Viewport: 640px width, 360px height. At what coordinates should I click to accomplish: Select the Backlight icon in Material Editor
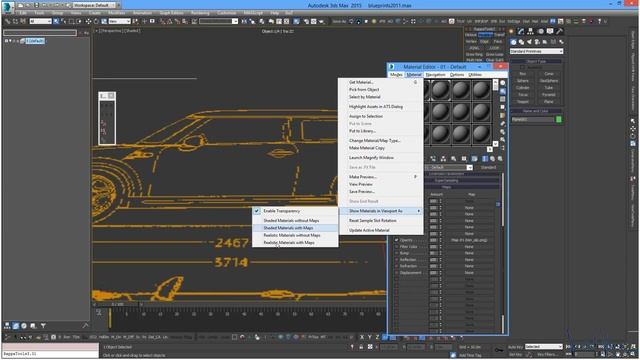(503, 91)
